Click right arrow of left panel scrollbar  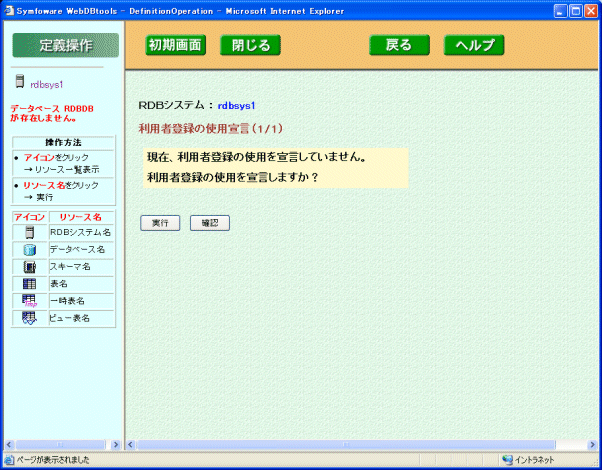tap(115, 444)
